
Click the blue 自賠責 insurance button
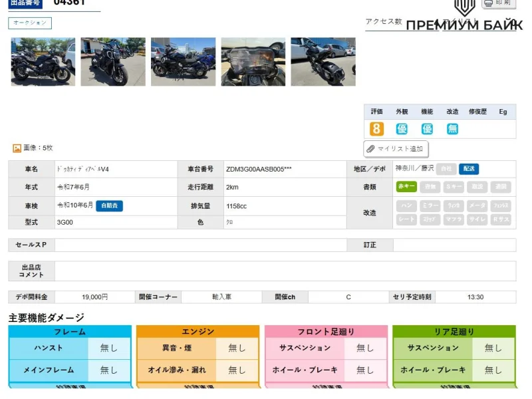(109, 206)
